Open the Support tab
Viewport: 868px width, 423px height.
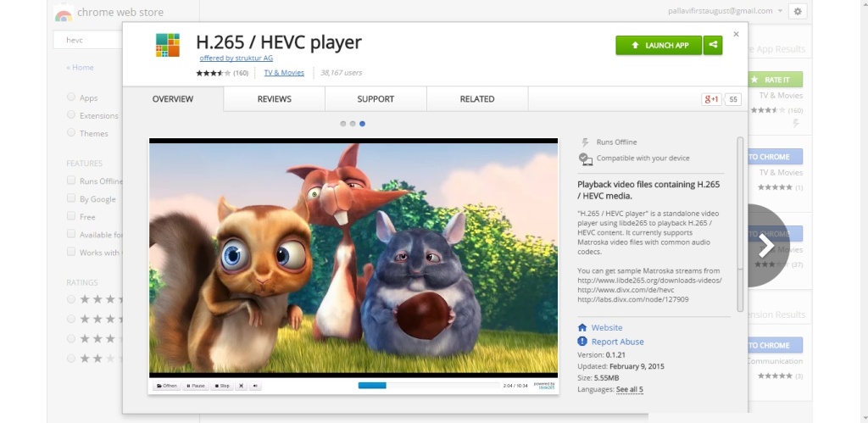(376, 99)
